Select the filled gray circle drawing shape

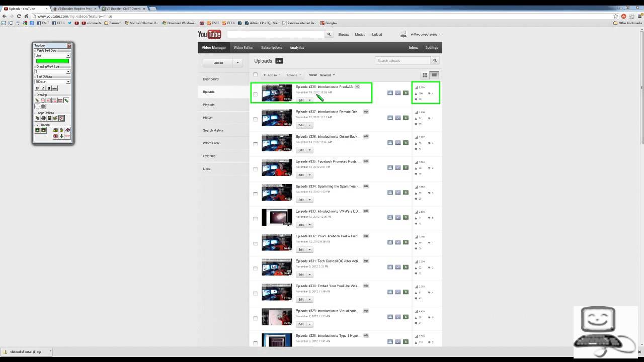point(43,106)
